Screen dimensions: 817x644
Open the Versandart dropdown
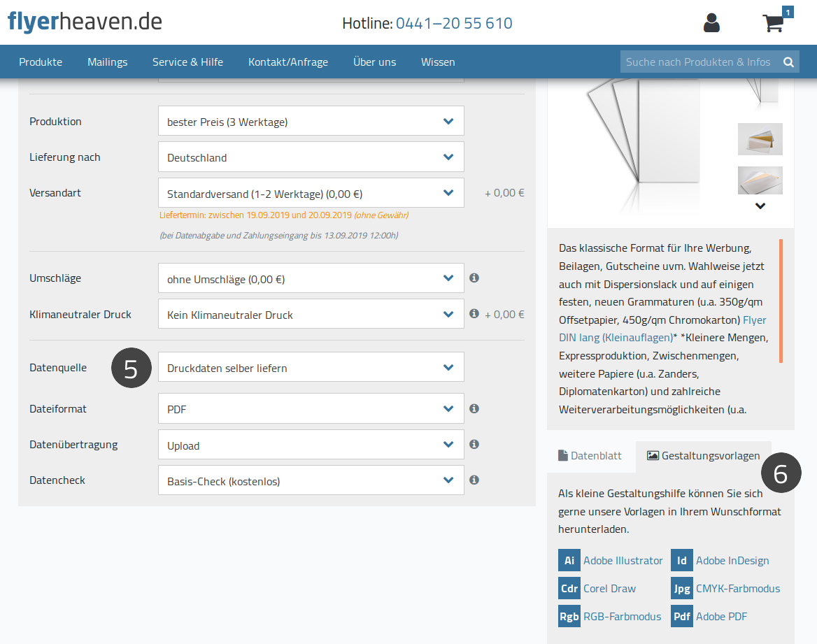tap(311, 193)
